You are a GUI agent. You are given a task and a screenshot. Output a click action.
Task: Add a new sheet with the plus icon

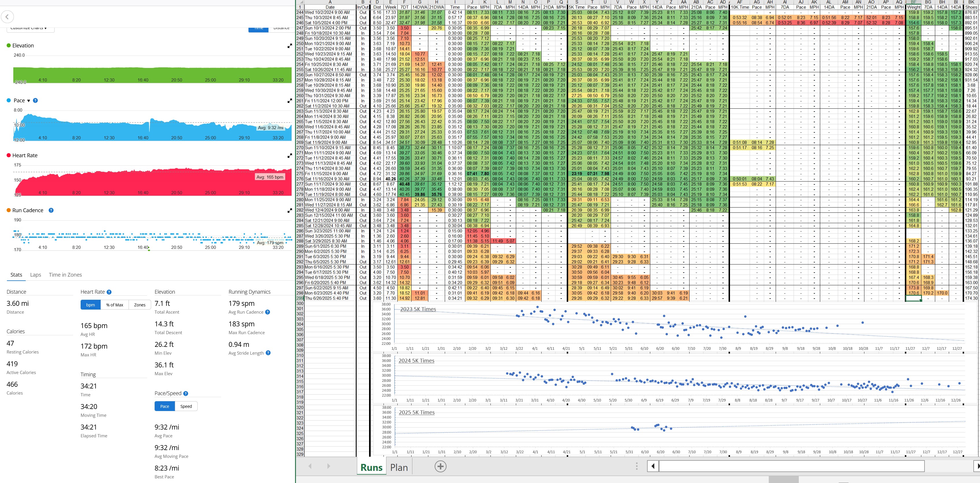tap(440, 466)
